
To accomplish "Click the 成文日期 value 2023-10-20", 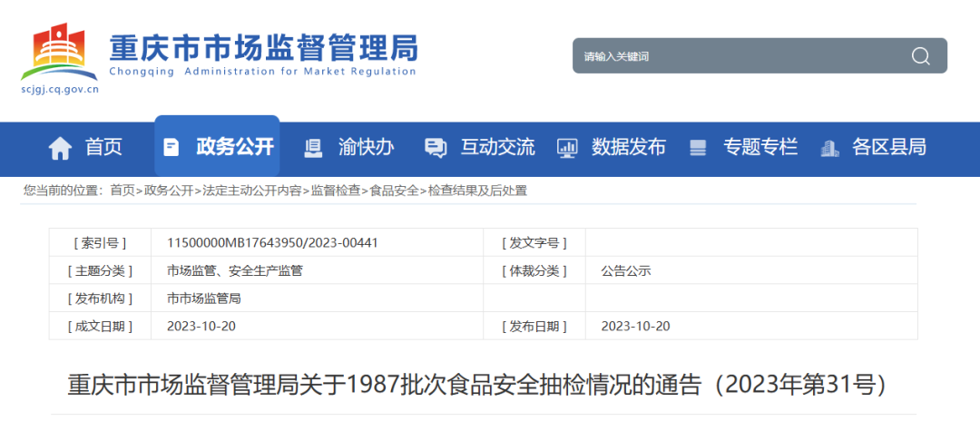I will [x=201, y=326].
